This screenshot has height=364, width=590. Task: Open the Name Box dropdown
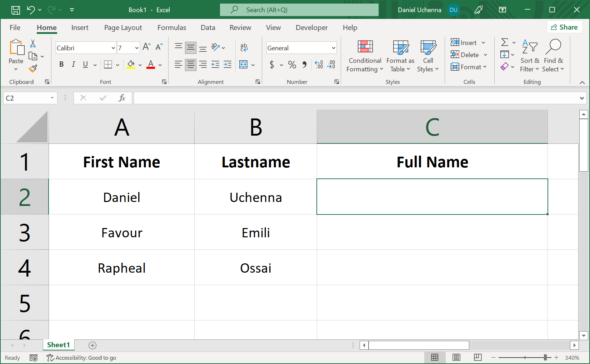coord(52,97)
